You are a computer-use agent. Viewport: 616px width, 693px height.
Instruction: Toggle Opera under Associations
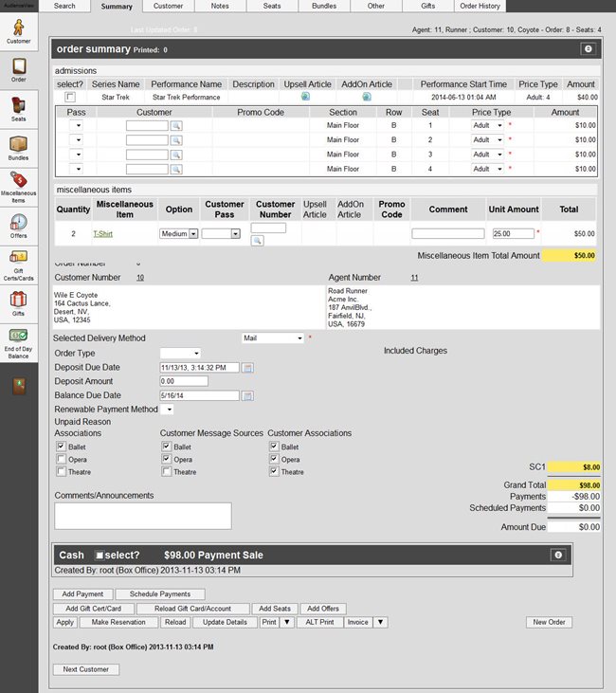click(x=62, y=459)
